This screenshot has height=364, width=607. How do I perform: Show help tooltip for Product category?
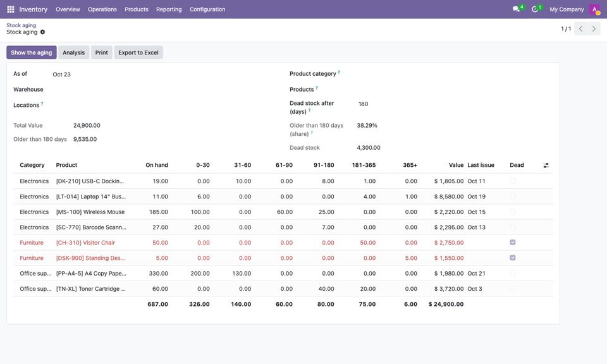(339, 72)
